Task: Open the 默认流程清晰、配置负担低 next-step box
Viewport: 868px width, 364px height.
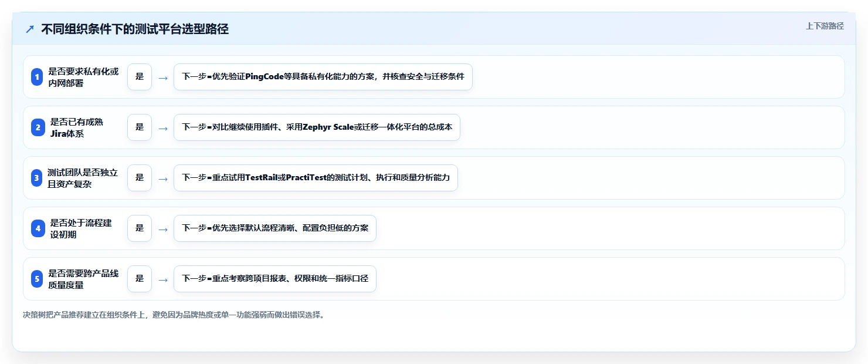Action: [275, 228]
